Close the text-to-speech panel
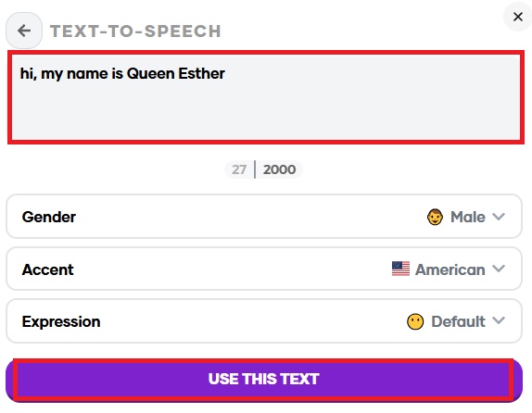The image size is (532, 413). click(x=518, y=17)
